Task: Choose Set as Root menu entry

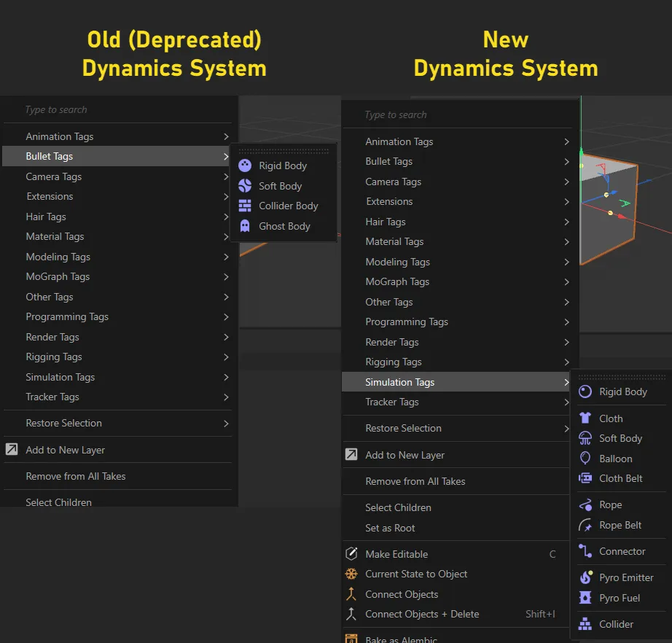Action: point(390,528)
